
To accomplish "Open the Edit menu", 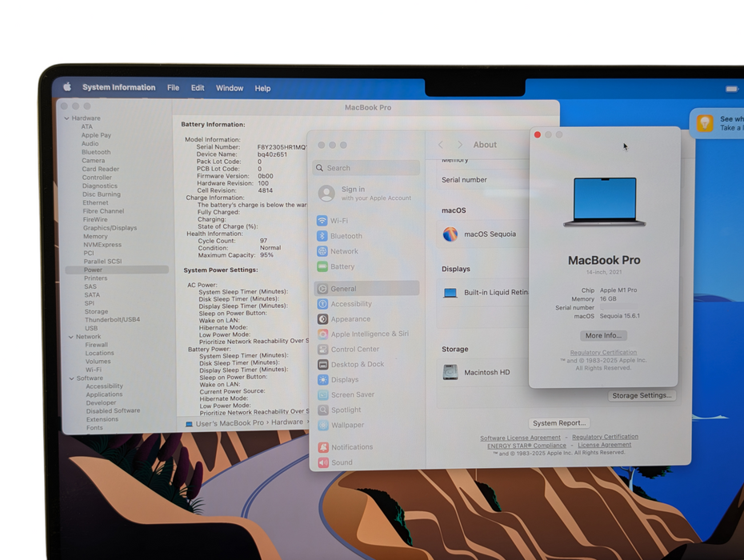I will tap(198, 88).
